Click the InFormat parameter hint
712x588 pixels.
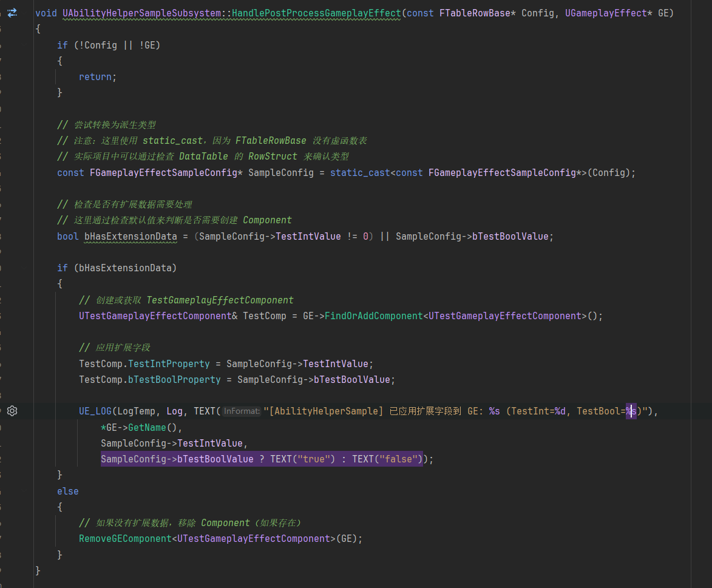tap(242, 411)
